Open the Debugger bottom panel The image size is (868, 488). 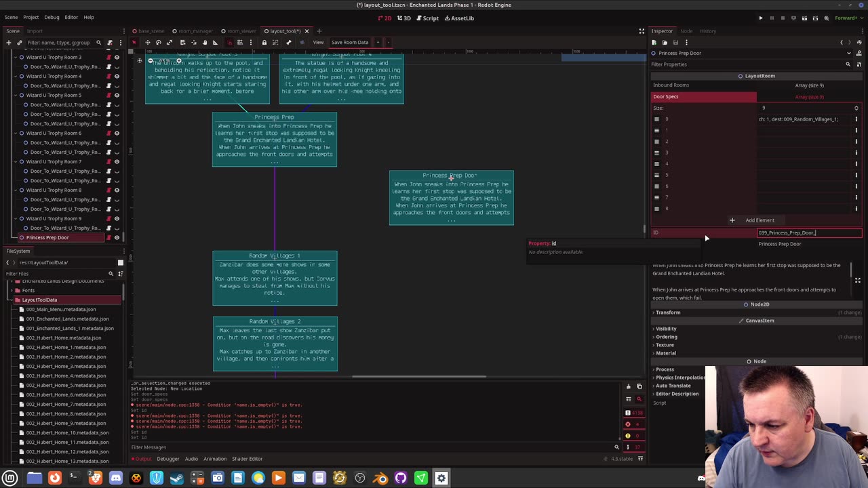point(168,459)
